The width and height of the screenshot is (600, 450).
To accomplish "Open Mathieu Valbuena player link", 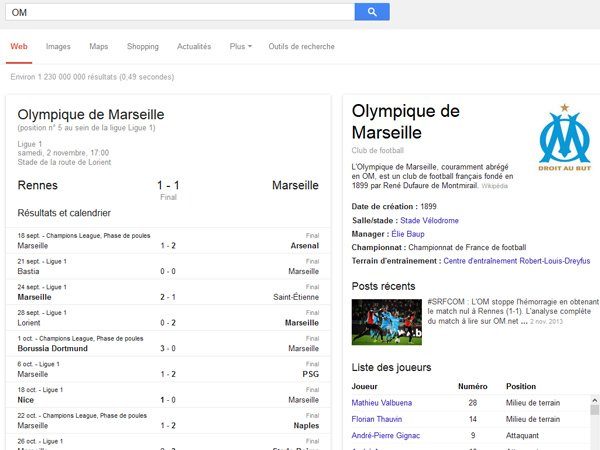I will pos(382,403).
